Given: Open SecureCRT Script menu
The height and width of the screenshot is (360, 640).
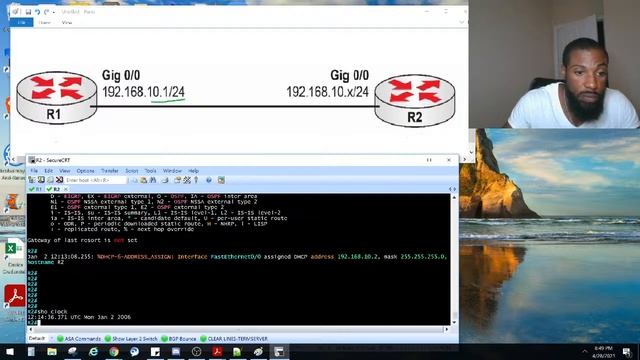Looking at the screenshot, I should 131,171.
